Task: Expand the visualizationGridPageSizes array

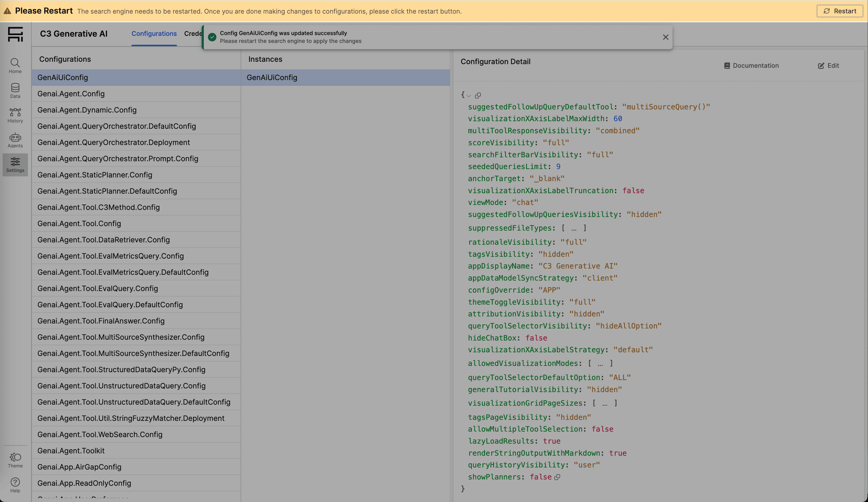Action: click(x=605, y=404)
